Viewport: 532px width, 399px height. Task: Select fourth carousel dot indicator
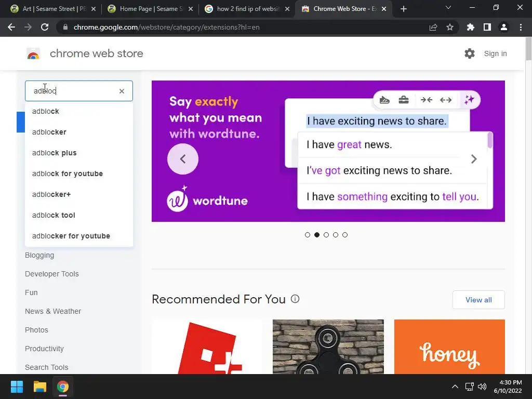(336, 235)
